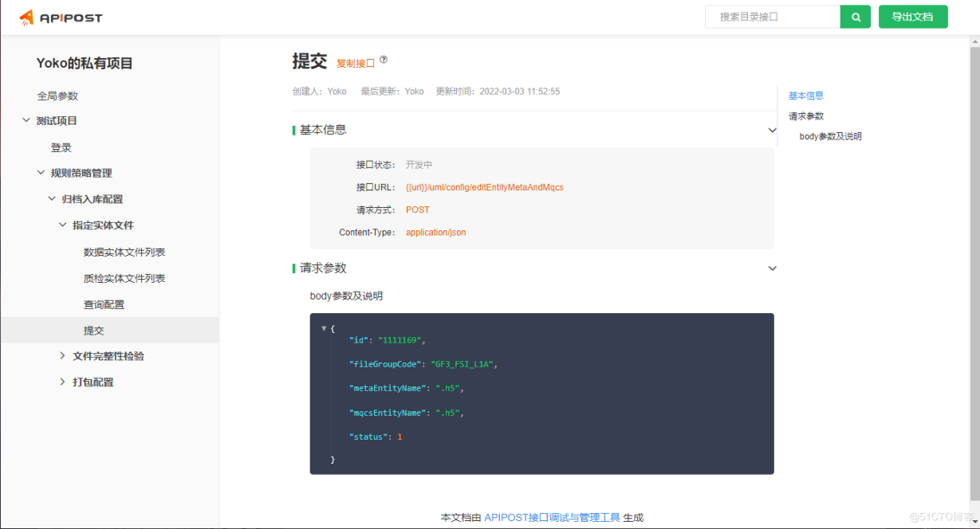Click the page scrollbar down arrow

click(x=975, y=522)
